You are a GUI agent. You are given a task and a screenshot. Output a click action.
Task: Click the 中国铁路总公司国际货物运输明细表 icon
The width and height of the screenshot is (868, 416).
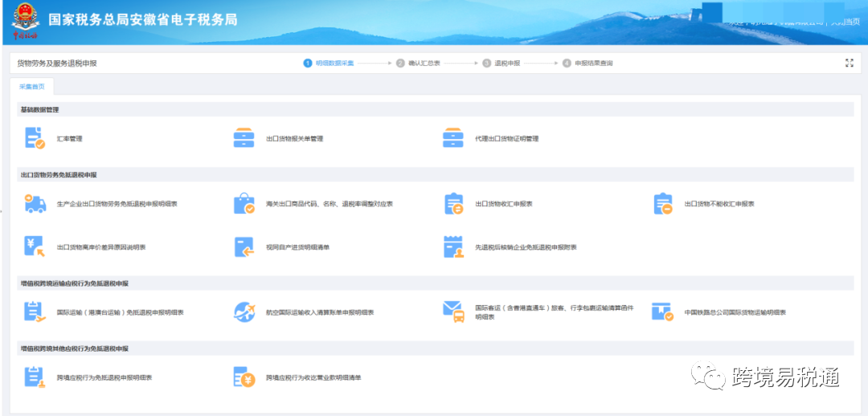[x=662, y=312]
